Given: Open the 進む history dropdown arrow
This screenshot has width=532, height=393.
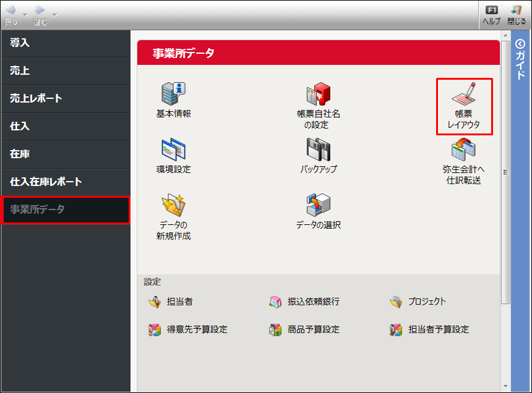Looking at the screenshot, I should [x=54, y=15].
